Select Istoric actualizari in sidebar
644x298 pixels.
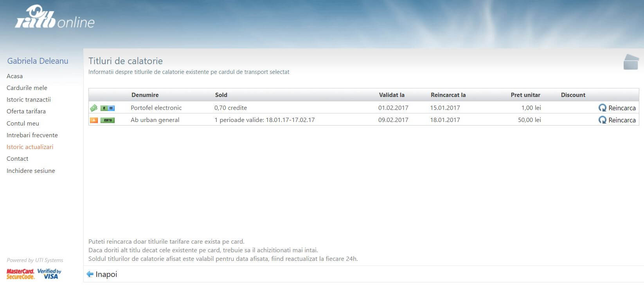point(30,147)
